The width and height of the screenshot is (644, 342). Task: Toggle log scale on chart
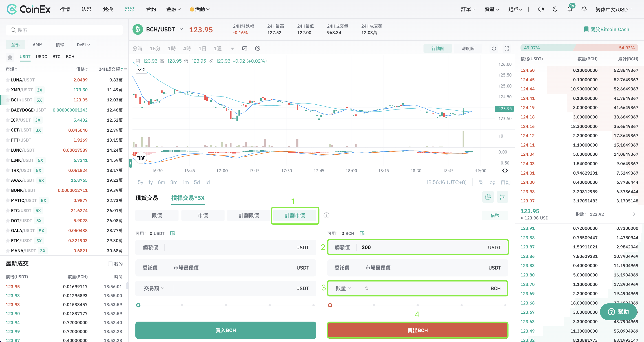pos(492,182)
